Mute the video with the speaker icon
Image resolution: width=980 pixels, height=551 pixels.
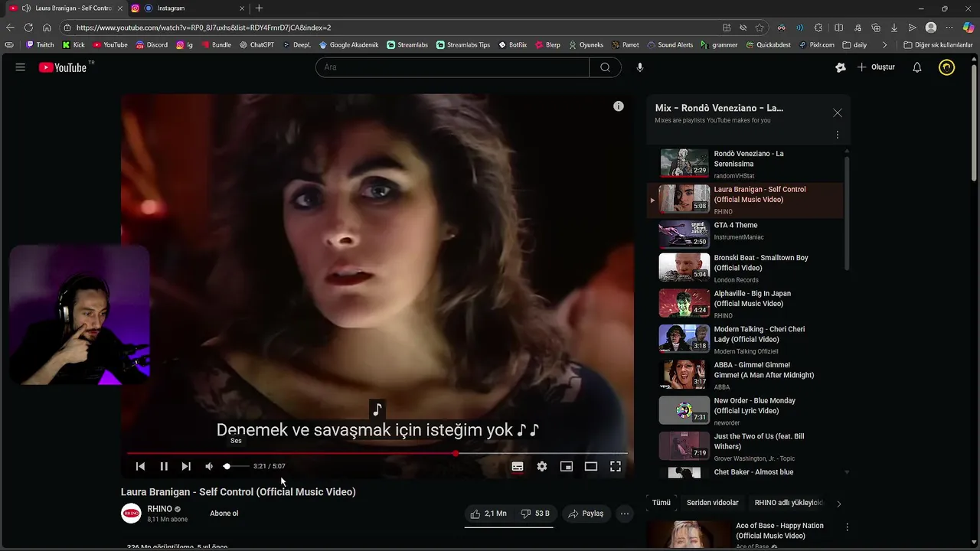209,466
